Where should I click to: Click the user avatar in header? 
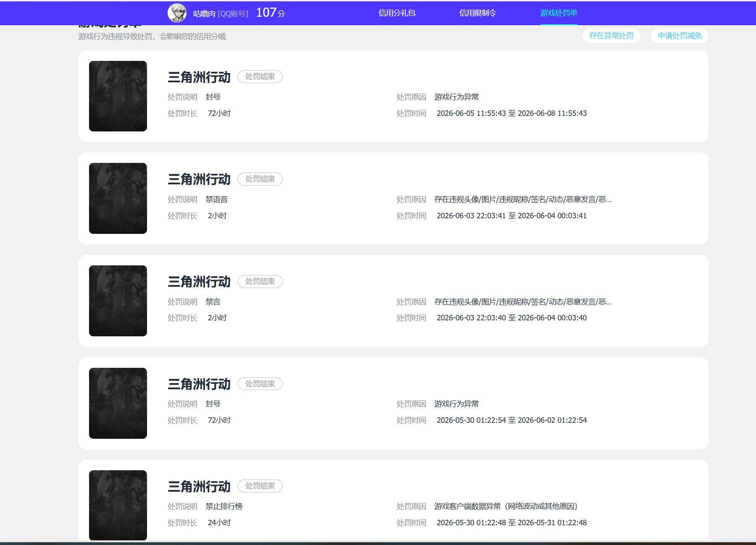point(177,13)
